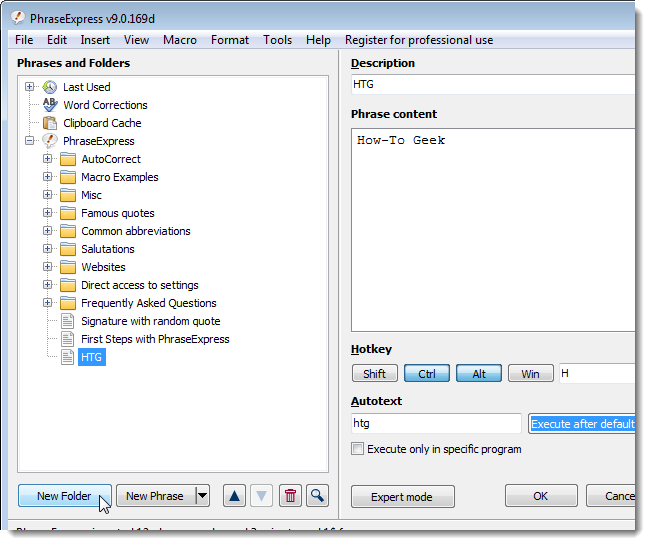This screenshot has height=545, width=650.
Task: Click into the Phrase content text area
Action: coord(493,230)
